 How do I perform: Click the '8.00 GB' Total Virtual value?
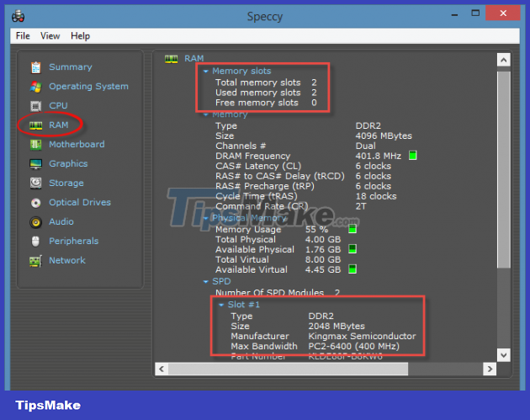click(323, 259)
